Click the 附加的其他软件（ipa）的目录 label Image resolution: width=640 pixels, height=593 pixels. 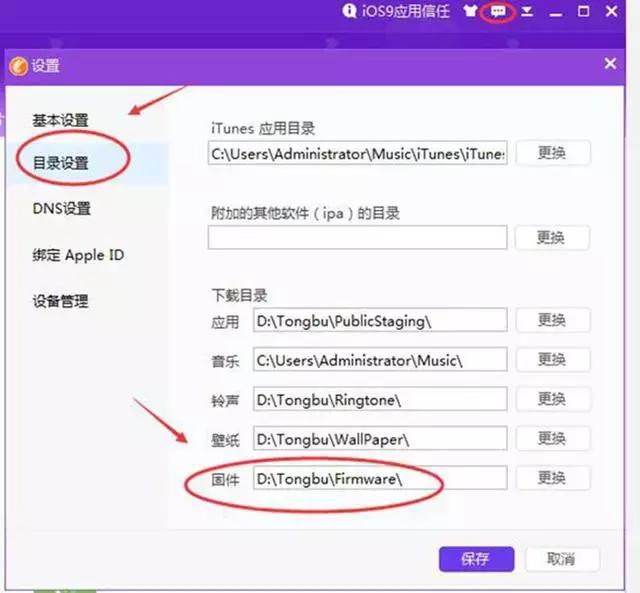305,213
